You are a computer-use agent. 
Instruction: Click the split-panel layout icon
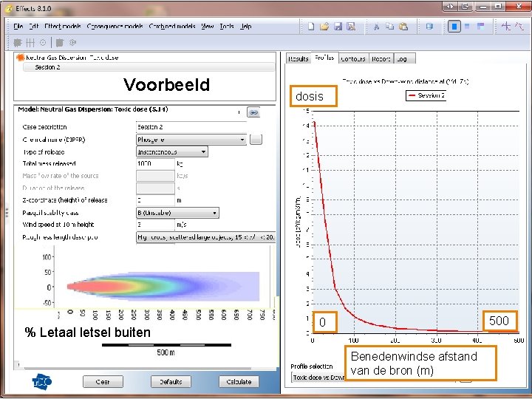[x=481, y=27]
